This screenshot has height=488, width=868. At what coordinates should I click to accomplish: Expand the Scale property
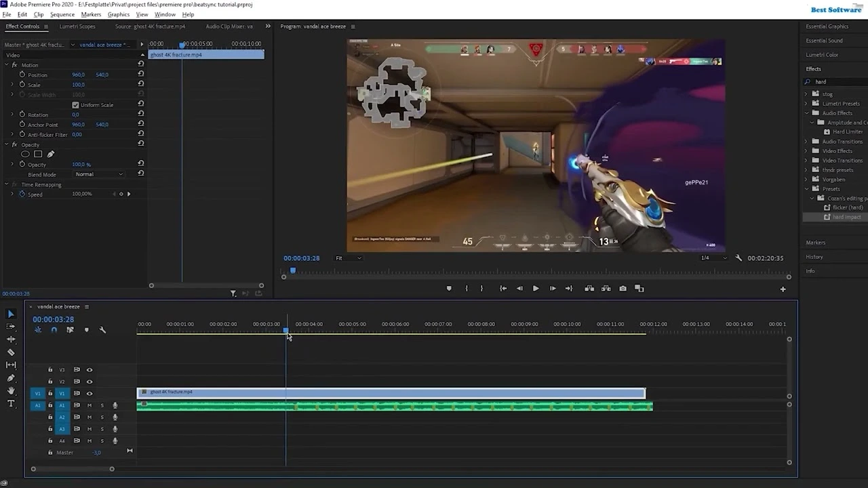point(12,85)
